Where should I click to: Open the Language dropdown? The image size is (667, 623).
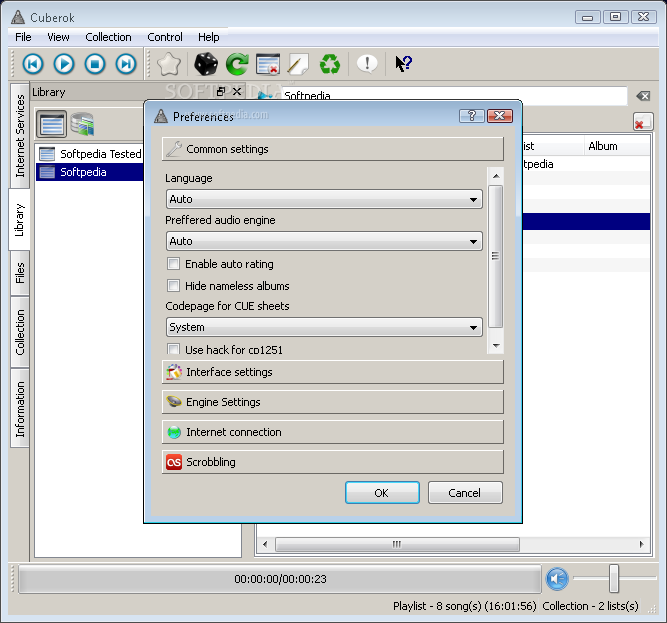tap(324, 199)
